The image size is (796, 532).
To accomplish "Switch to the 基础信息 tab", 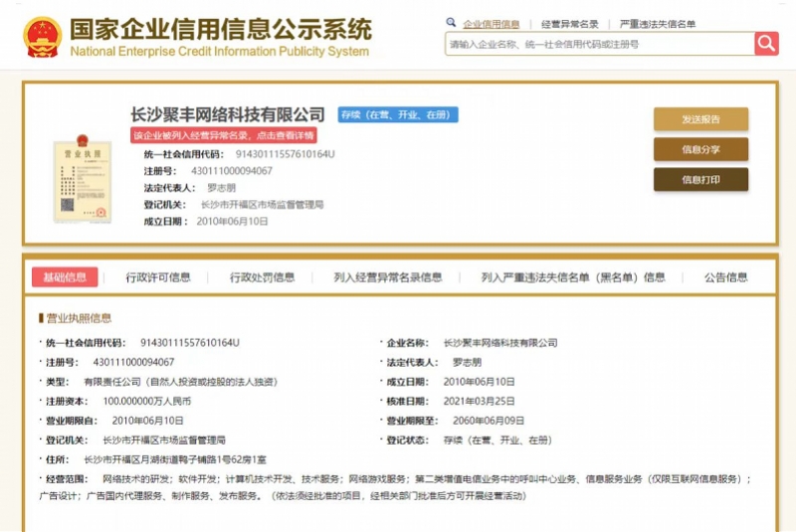I will tap(65, 276).
